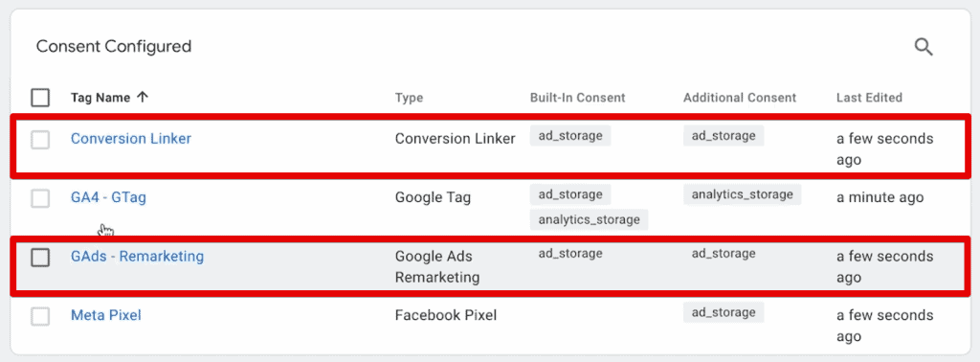
Task: Check the Meta Pixel row checkbox
Action: [40, 316]
